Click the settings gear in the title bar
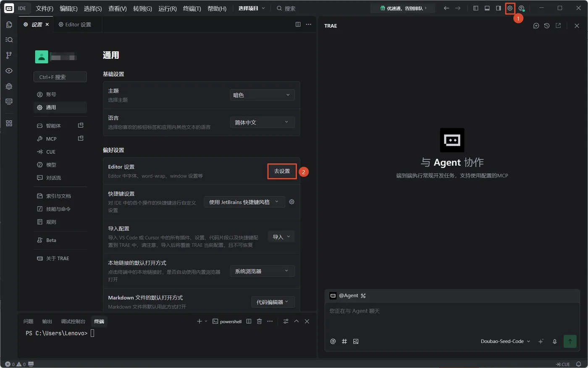The width and height of the screenshot is (588, 368). click(510, 8)
